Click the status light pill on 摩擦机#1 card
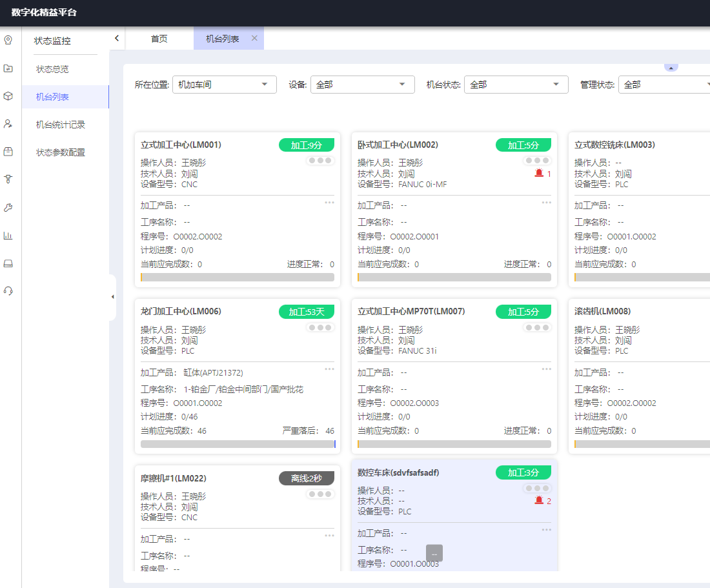710x588 pixels. click(x=320, y=494)
